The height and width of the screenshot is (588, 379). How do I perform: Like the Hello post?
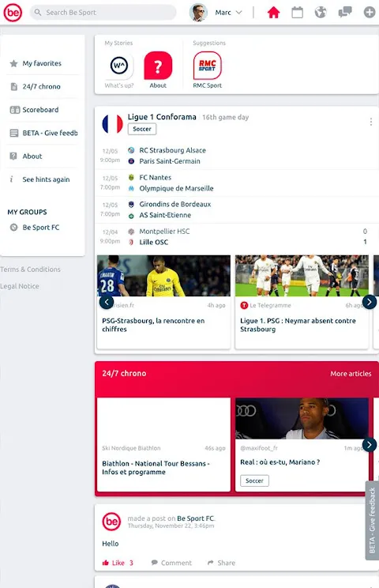point(118,563)
